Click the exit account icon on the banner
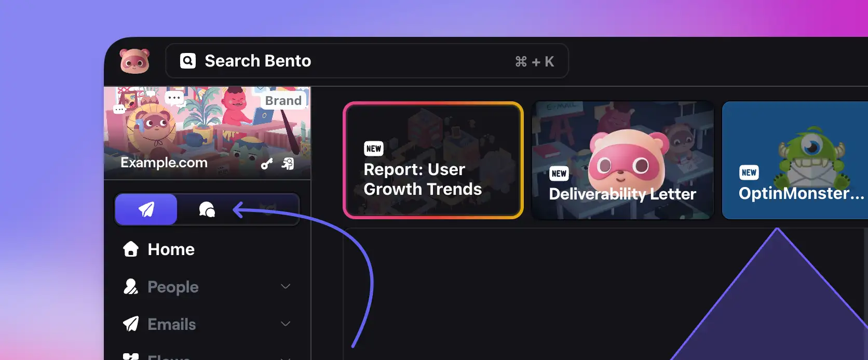The width and height of the screenshot is (868, 360). pos(288,164)
